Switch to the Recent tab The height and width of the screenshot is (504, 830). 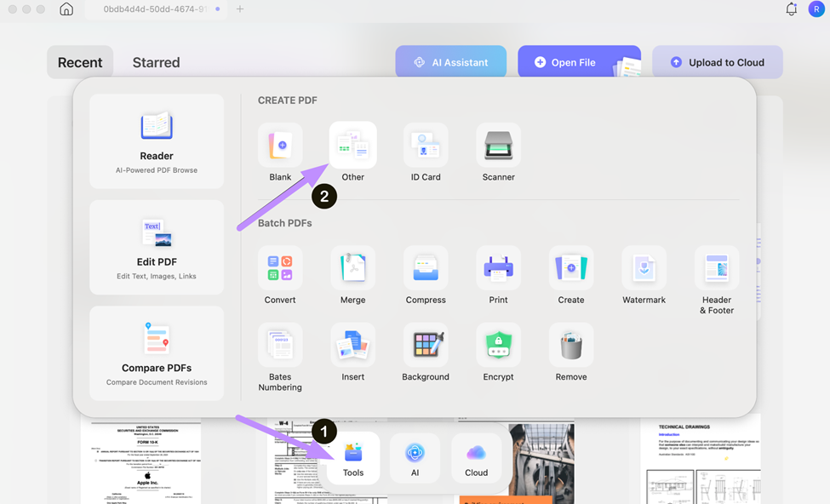point(80,62)
